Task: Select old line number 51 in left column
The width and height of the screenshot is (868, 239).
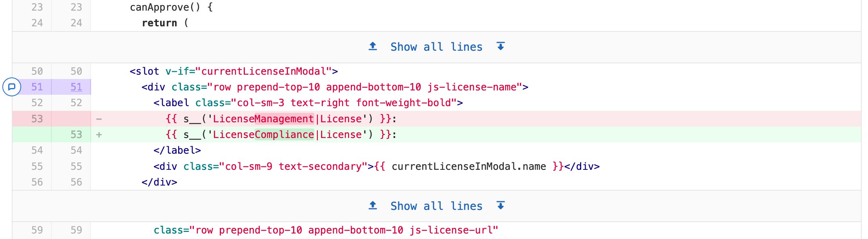Action: [37, 87]
